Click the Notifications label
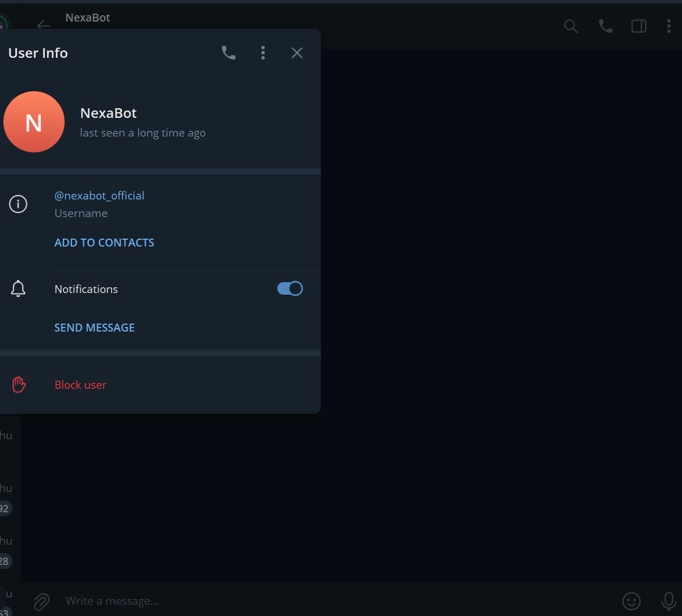This screenshot has width=682, height=616. (x=86, y=289)
